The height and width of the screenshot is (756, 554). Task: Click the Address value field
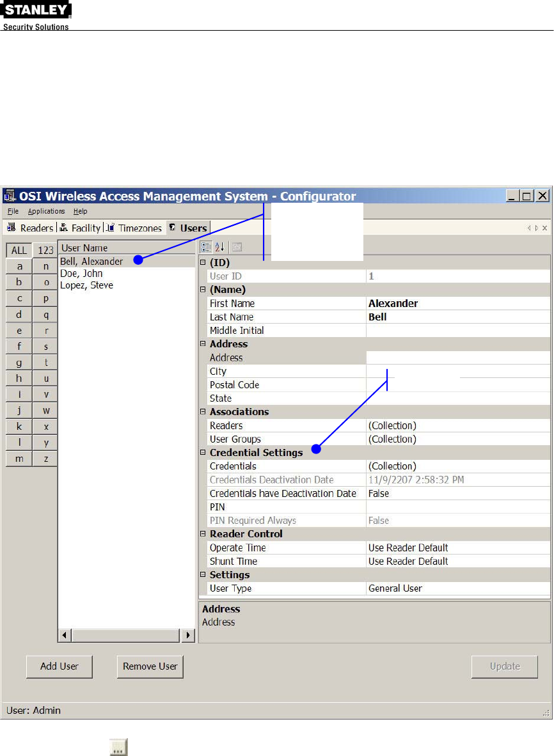457,358
